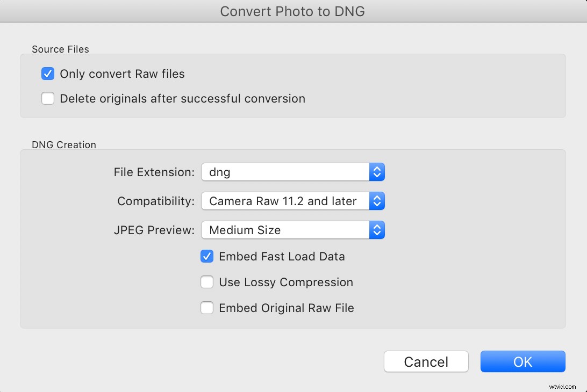Click the "DNG Creation" section label

[63, 144]
